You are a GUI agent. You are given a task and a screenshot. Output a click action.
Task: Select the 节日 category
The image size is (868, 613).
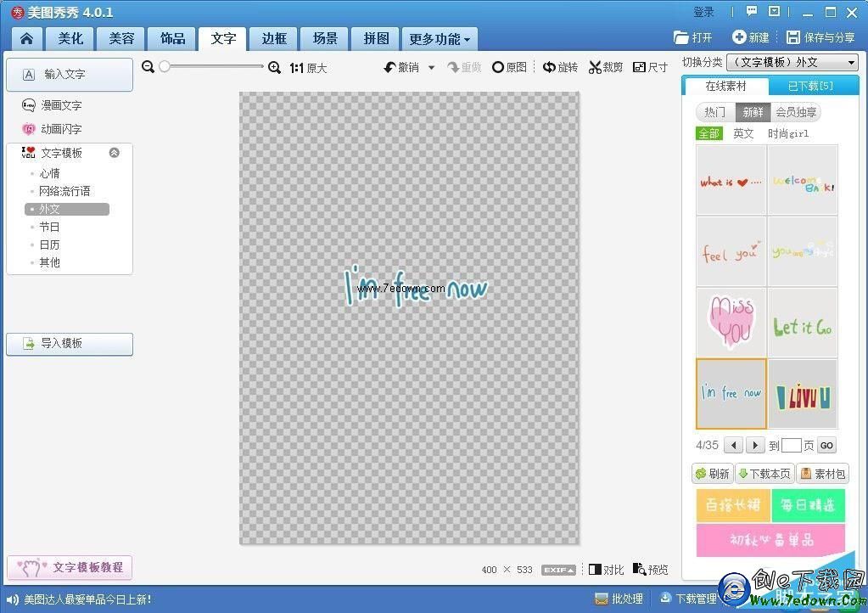pos(49,227)
